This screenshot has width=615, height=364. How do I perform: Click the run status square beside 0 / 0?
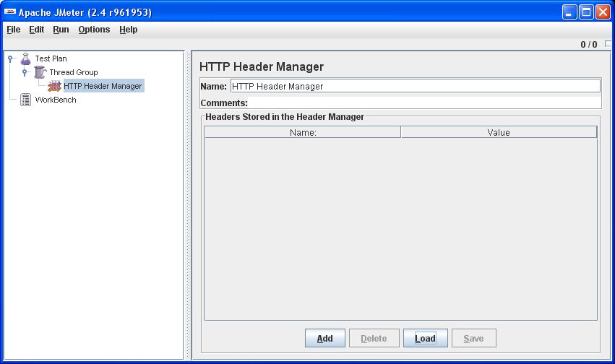(608, 45)
